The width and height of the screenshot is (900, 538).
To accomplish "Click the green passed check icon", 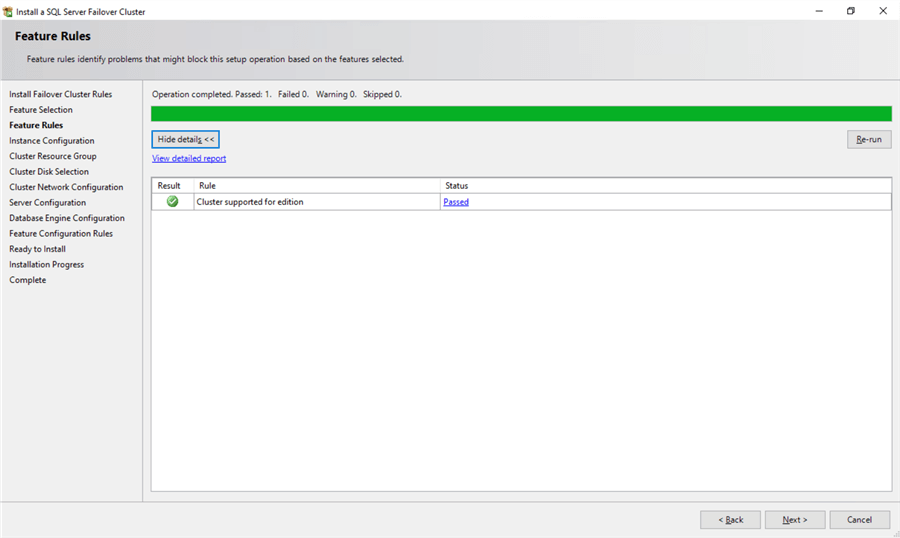I will [172, 202].
